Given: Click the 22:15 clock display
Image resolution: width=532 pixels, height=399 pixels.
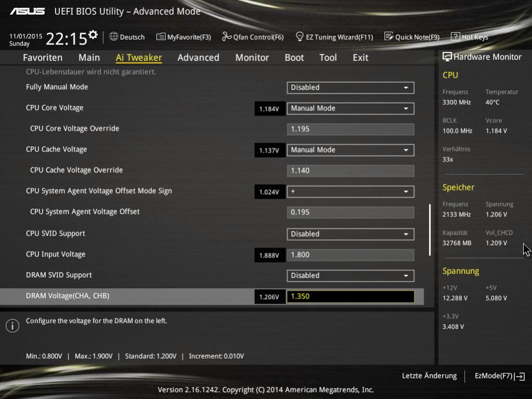Looking at the screenshot, I should pos(67,38).
